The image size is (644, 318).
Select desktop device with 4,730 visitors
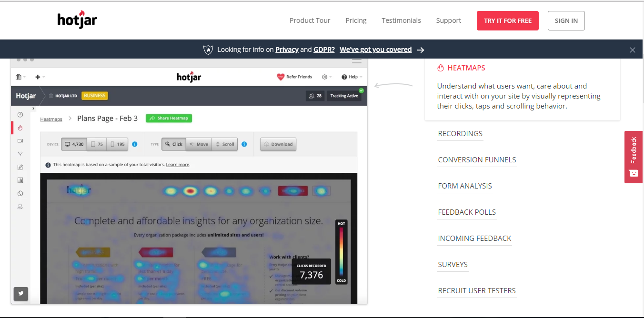coord(74,144)
